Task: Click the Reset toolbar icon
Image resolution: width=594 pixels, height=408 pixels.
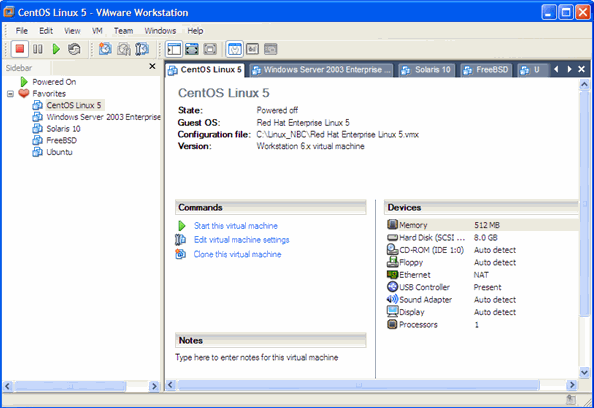Action: (x=74, y=49)
